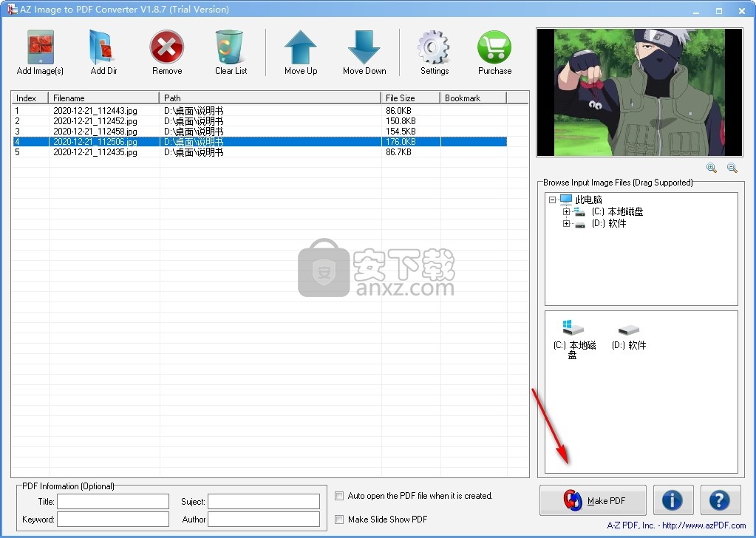756x538 pixels.
Task: Click the image preview thumbnail
Action: [638, 92]
